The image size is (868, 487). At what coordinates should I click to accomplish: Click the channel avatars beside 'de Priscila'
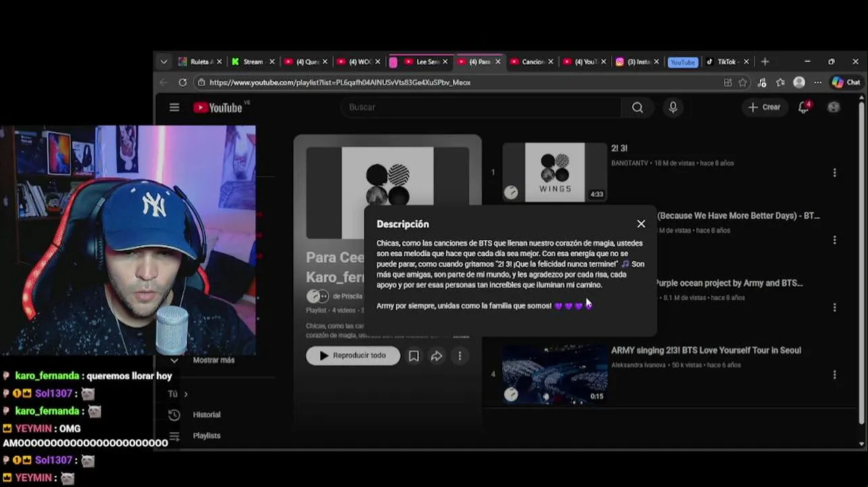(318, 296)
